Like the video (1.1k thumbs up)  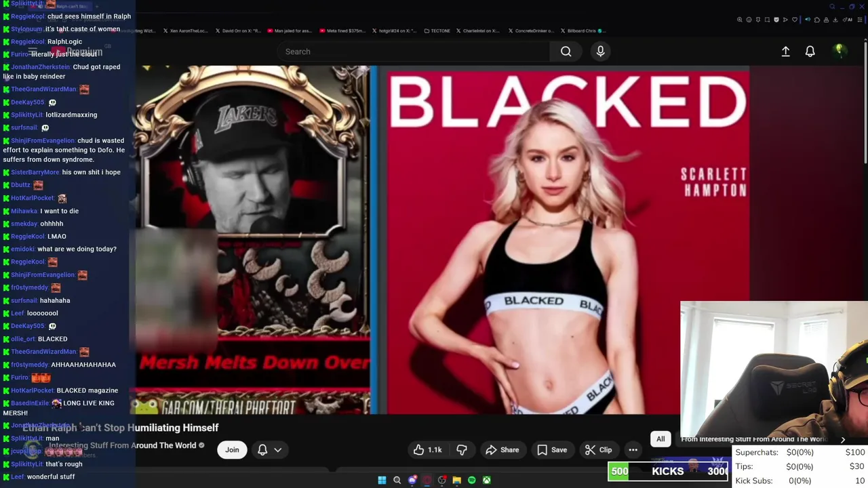point(427,450)
